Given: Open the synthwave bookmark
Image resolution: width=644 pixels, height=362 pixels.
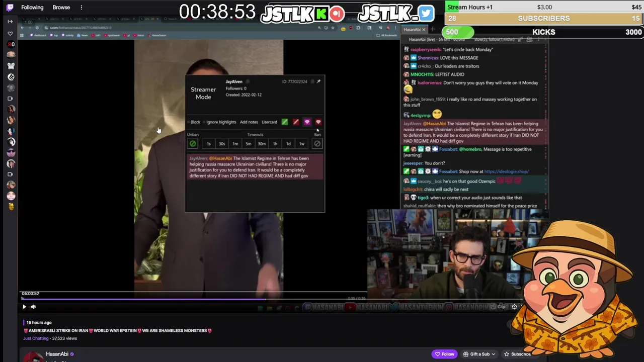Looking at the screenshot, I should [112, 36].
